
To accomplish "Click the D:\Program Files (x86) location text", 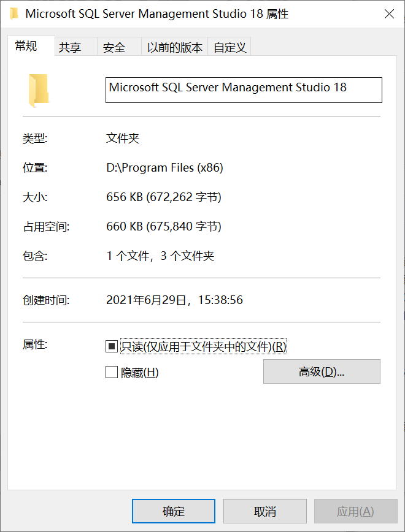I will point(164,168).
